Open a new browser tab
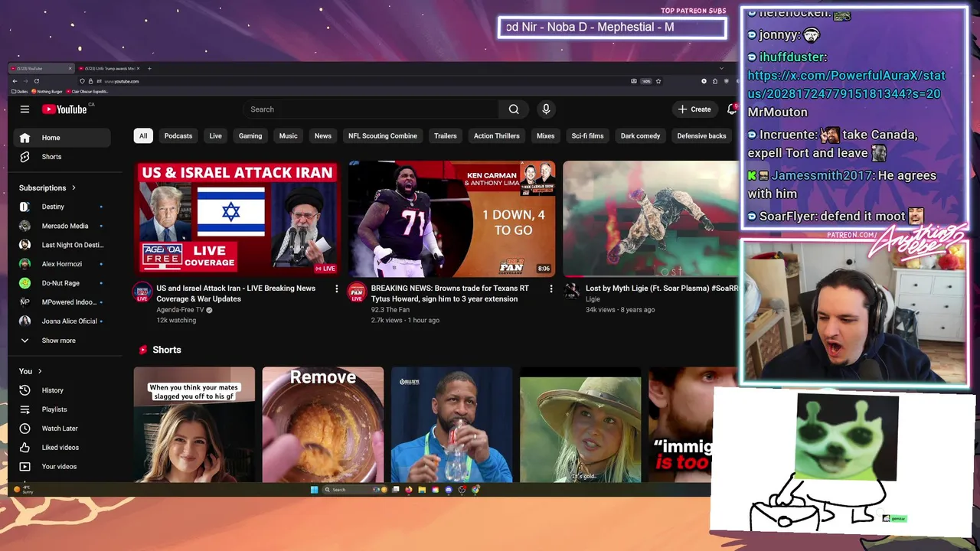The width and height of the screenshot is (980, 551). coord(149,68)
